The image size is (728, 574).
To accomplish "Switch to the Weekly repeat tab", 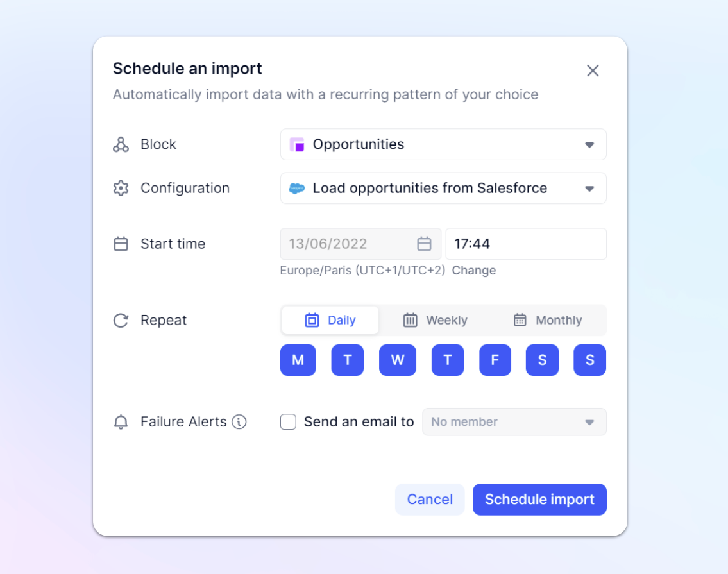I will [435, 320].
